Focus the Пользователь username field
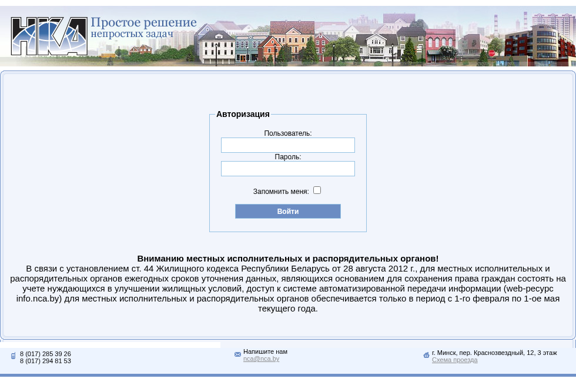 pyautogui.click(x=287, y=145)
